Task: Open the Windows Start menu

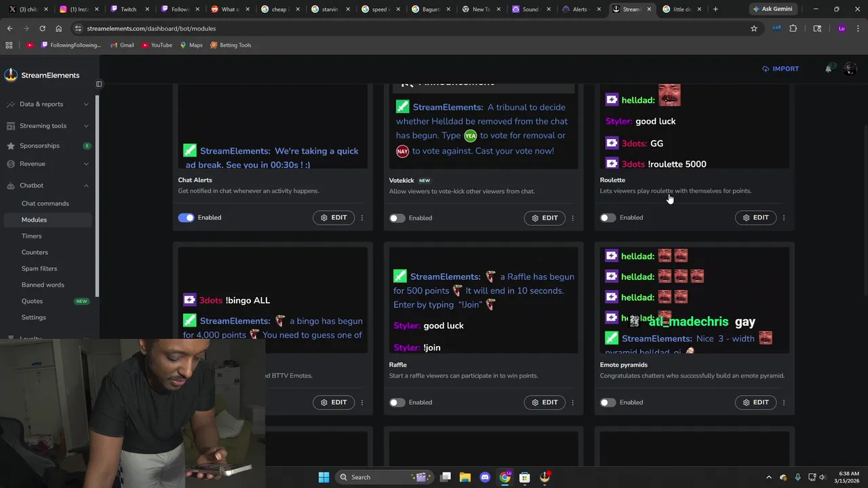Action: tap(323, 477)
